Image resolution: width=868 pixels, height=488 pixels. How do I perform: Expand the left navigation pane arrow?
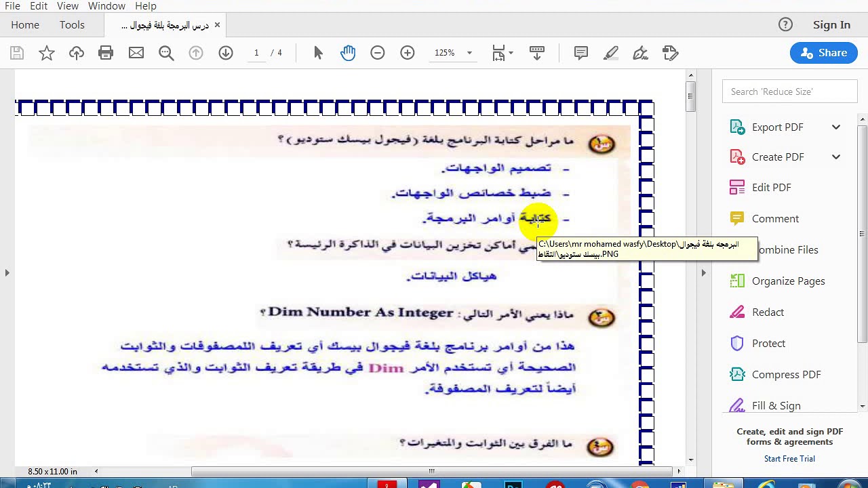click(x=7, y=272)
